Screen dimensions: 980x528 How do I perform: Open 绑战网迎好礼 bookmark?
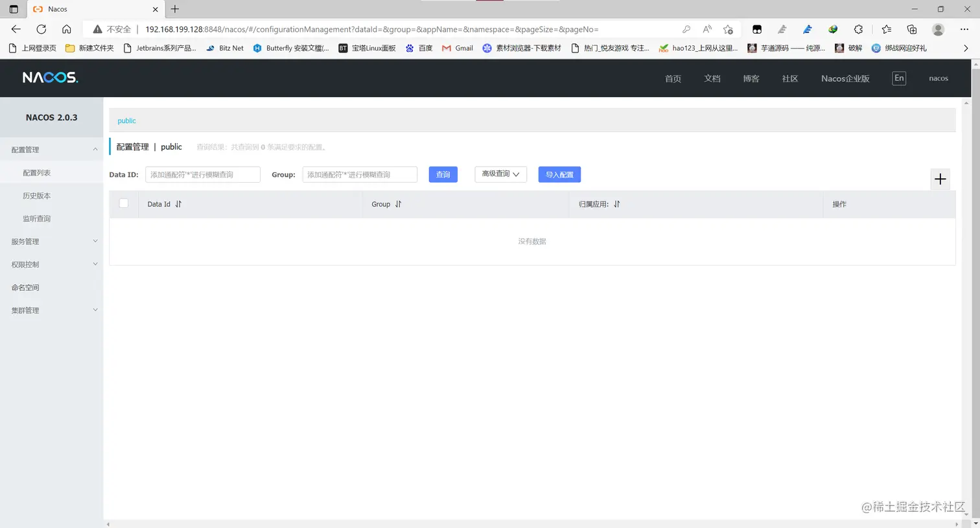899,48
